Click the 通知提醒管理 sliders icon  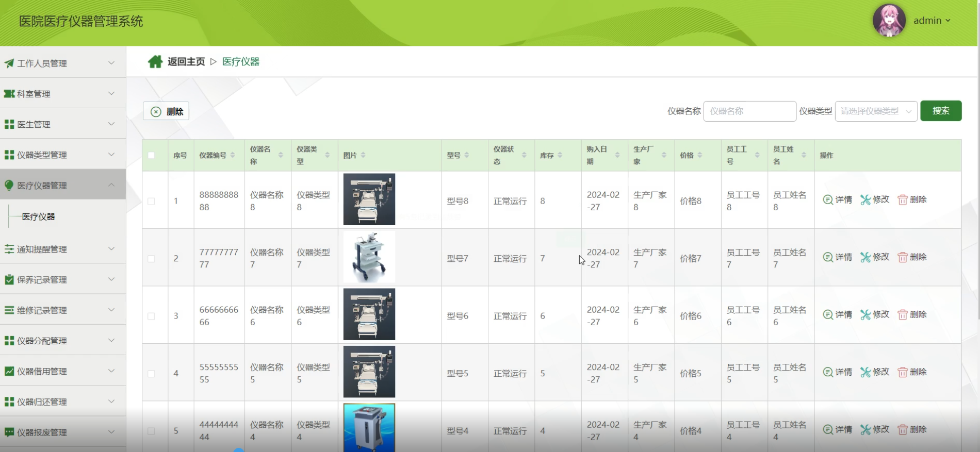9,249
